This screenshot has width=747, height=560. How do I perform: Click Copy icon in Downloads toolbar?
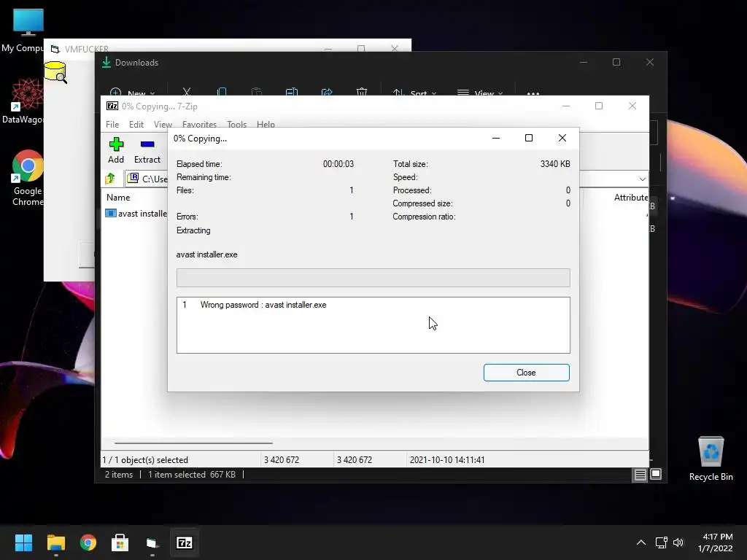click(x=222, y=92)
